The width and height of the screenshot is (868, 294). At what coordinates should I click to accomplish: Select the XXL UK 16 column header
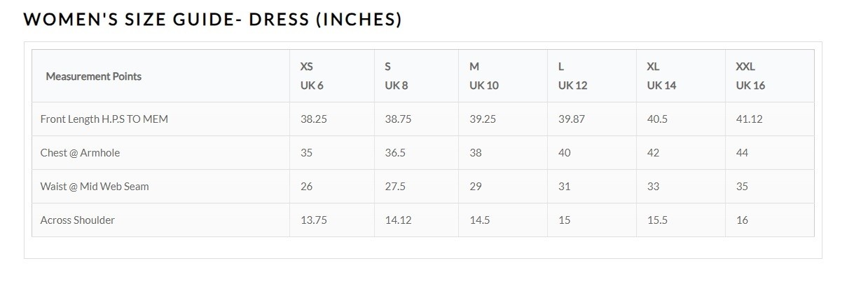[750, 76]
